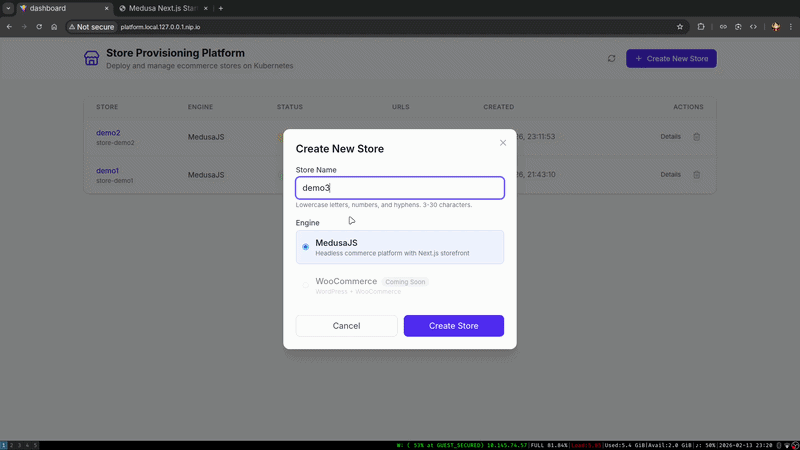
Task: Select the WooCommerce engine radio button
Action: click(x=306, y=285)
